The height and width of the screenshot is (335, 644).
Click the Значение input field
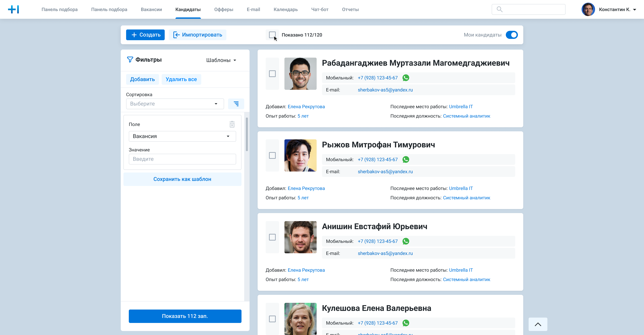pyautogui.click(x=182, y=159)
